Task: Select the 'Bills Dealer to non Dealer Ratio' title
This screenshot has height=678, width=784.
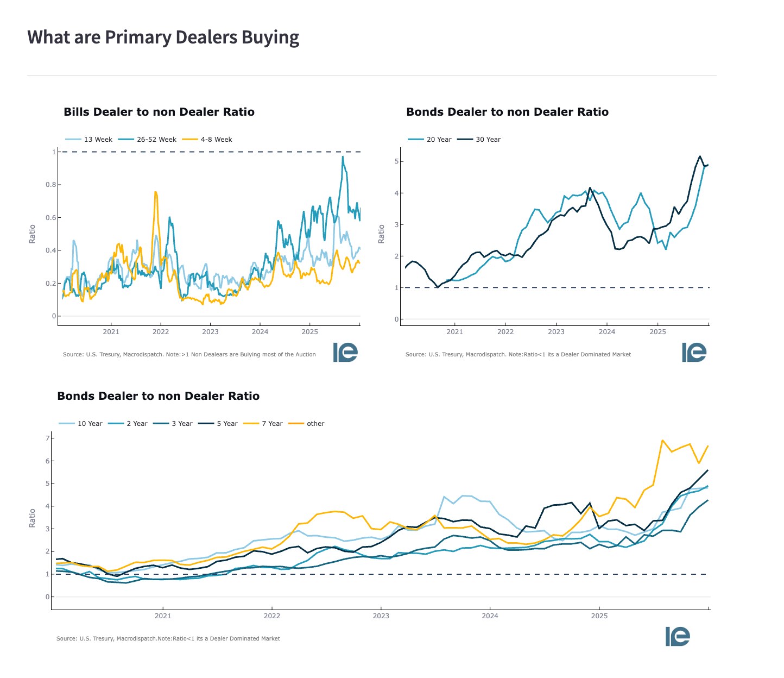Action: coord(159,112)
